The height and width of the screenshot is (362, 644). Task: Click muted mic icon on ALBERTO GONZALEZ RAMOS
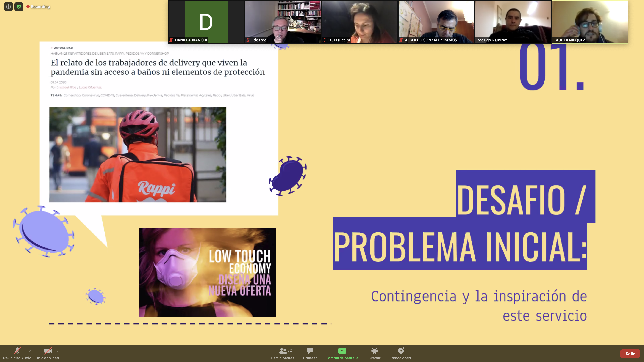coord(402,40)
